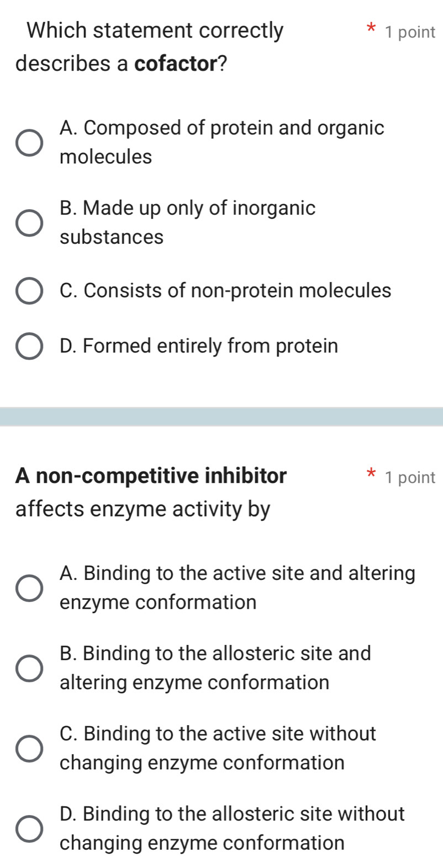Click '1 point' label on the cofactor question
This screenshot has width=443, height=868.
[410, 33]
